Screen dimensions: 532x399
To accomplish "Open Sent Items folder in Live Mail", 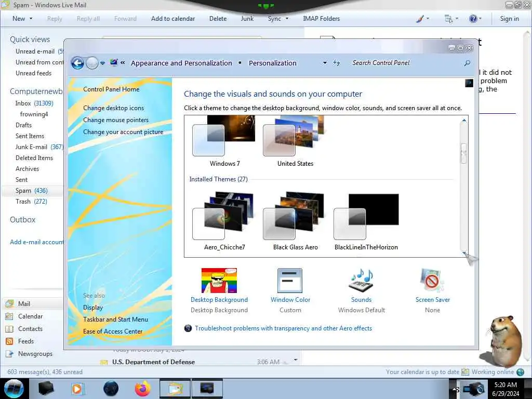I will click(30, 136).
